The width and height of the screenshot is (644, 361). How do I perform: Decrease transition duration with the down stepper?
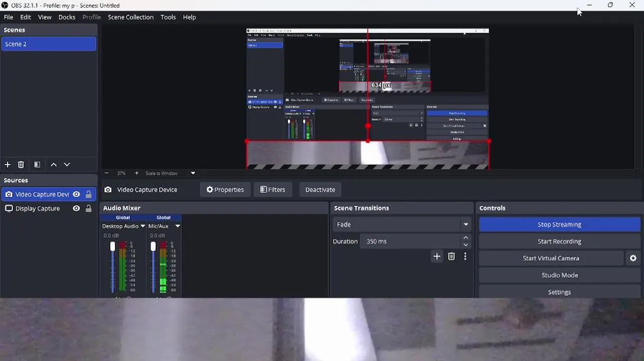(466, 245)
